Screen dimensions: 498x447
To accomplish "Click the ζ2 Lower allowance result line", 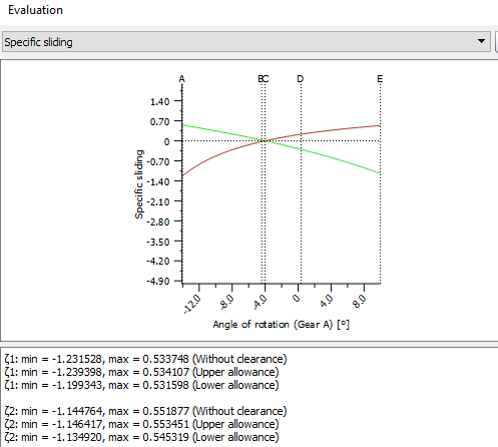I will coord(142,437).
